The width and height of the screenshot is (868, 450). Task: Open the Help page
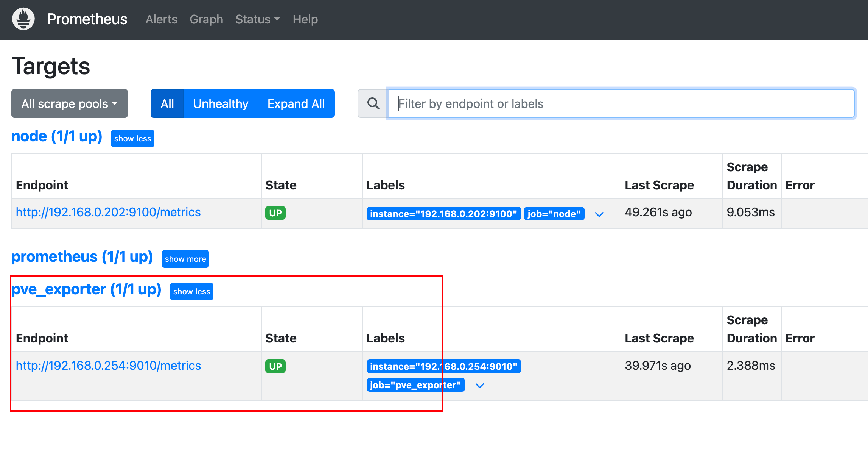(305, 19)
